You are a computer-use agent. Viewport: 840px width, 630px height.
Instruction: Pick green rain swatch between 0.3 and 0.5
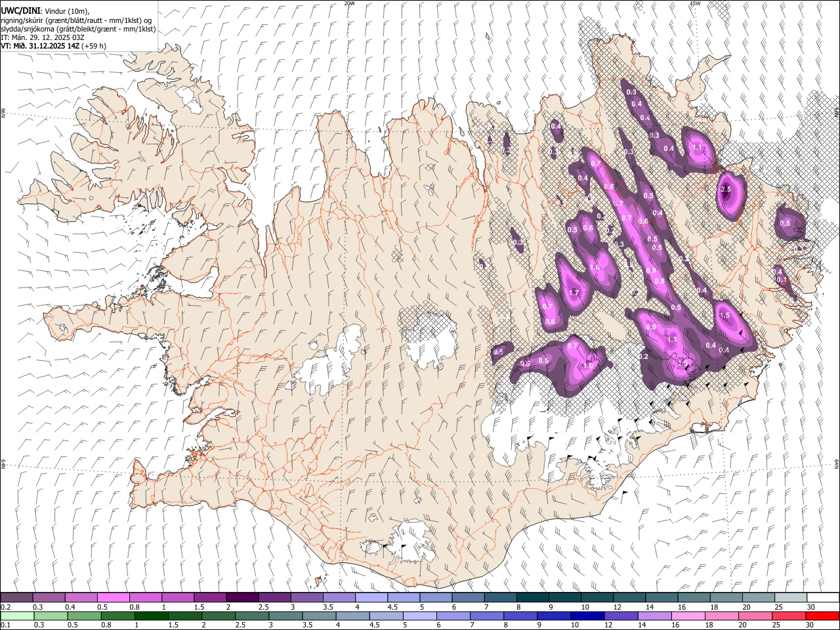point(51,616)
